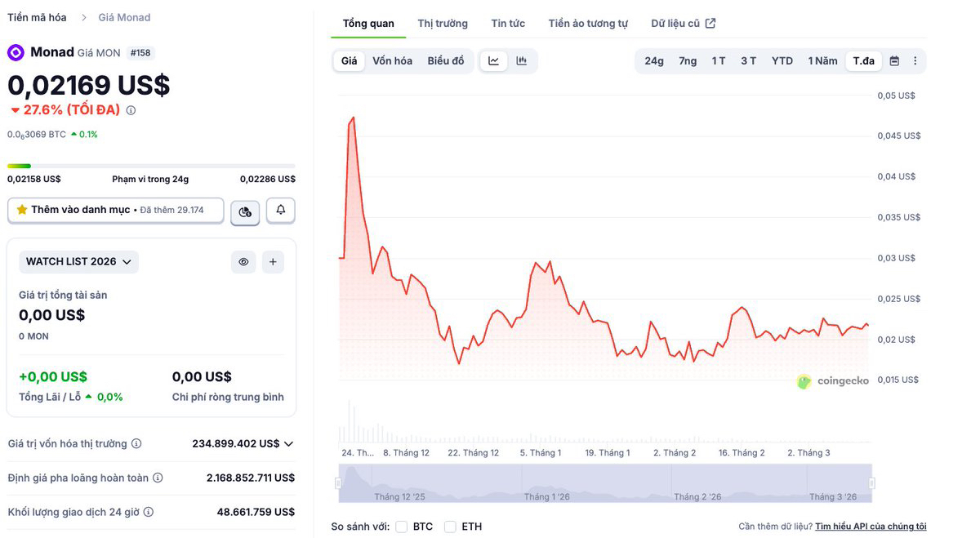Image resolution: width=980 pixels, height=538 pixels.
Task: Click Thêm vào danh mục button
Action: [116, 210]
